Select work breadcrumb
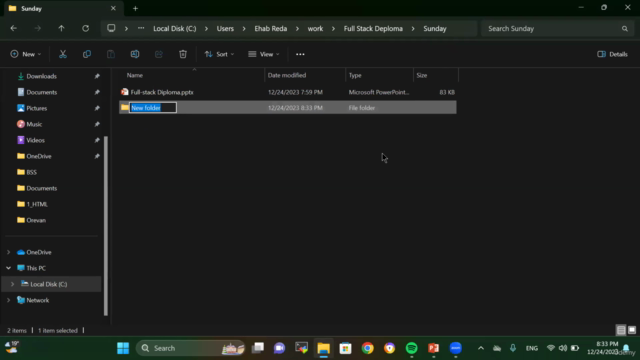This screenshot has width=640, height=360. pyautogui.click(x=315, y=29)
